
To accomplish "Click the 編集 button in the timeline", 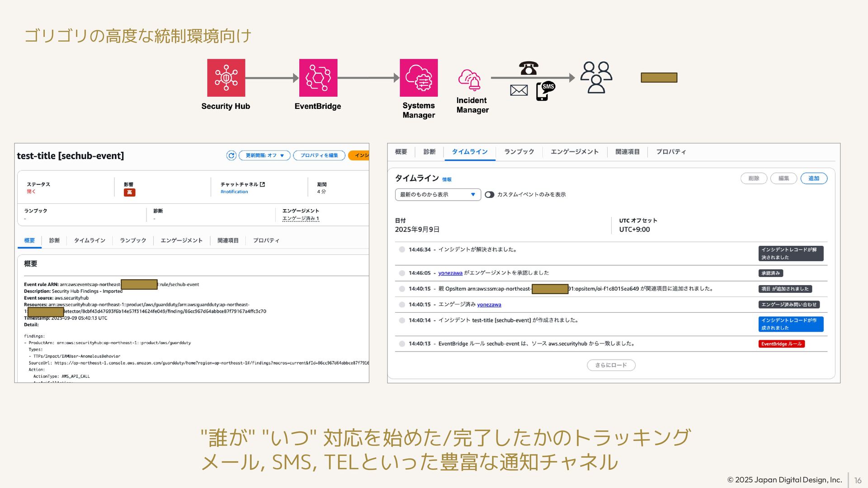I will tap(783, 178).
